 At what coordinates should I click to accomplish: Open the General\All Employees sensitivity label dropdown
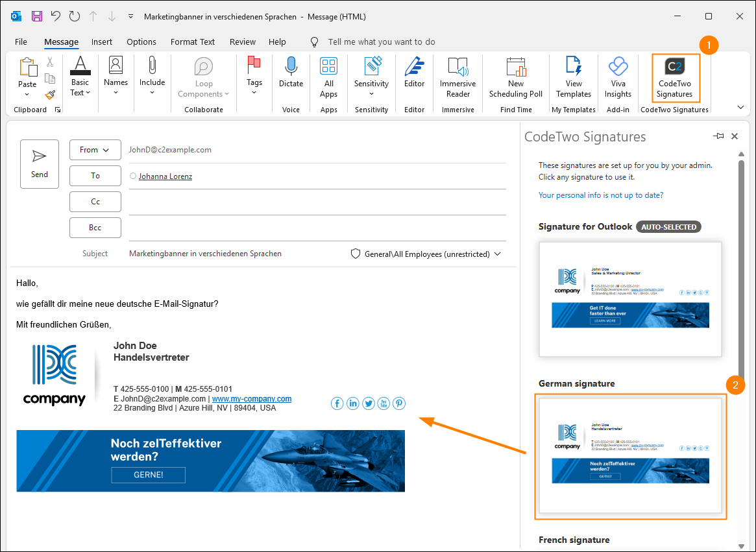tap(426, 254)
